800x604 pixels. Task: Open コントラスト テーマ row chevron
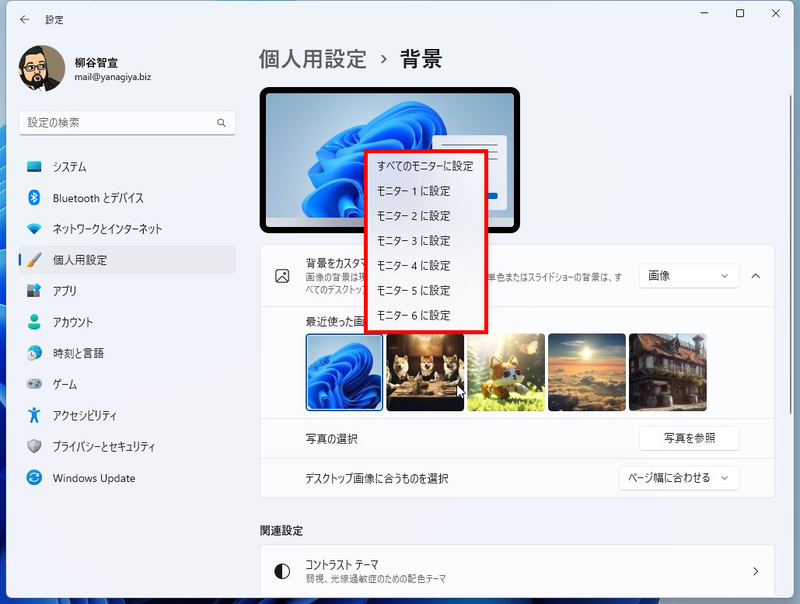(x=756, y=571)
